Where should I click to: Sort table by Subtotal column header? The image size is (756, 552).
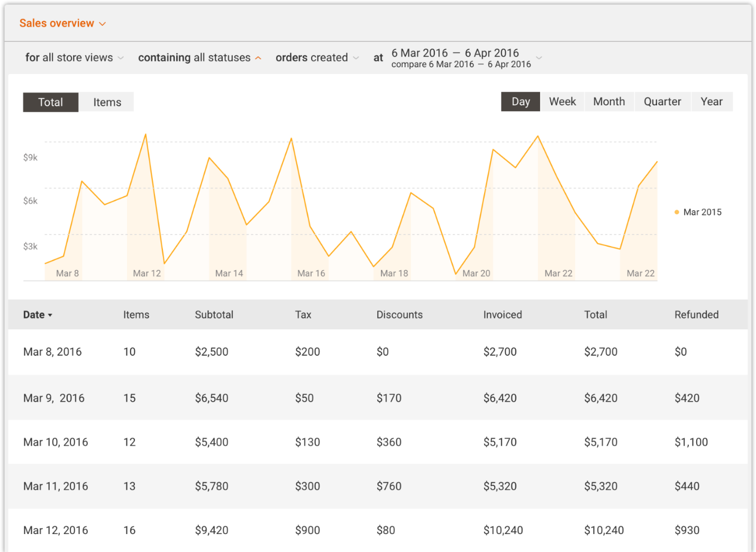[x=214, y=315]
